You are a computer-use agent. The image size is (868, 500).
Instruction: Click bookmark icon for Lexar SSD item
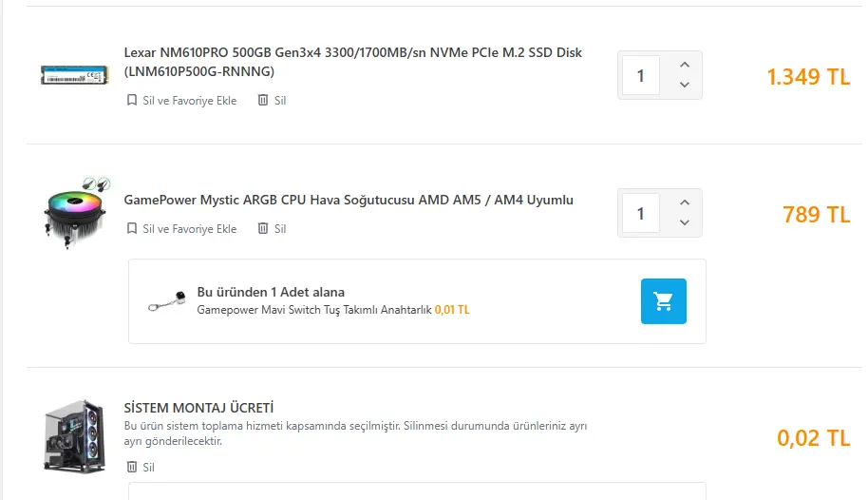(132, 101)
